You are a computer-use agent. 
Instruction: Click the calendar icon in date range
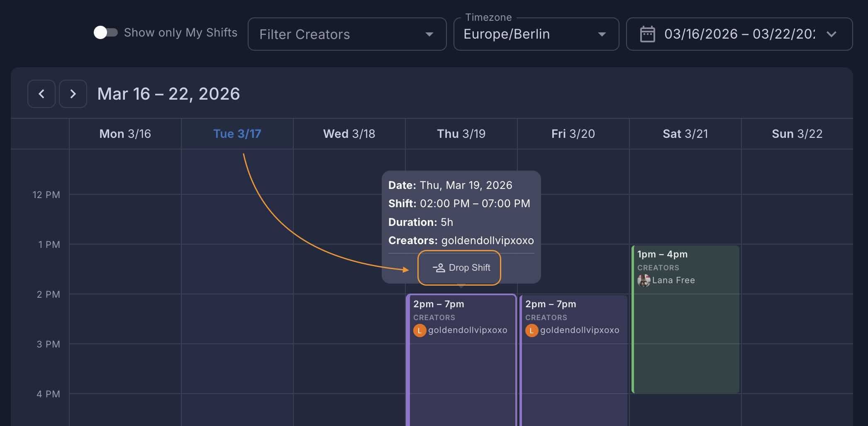pos(647,34)
